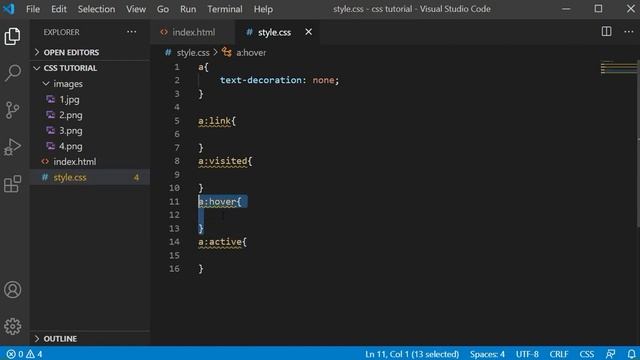
Task: Click line number 5 in the gutter
Action: pyautogui.click(x=177, y=121)
